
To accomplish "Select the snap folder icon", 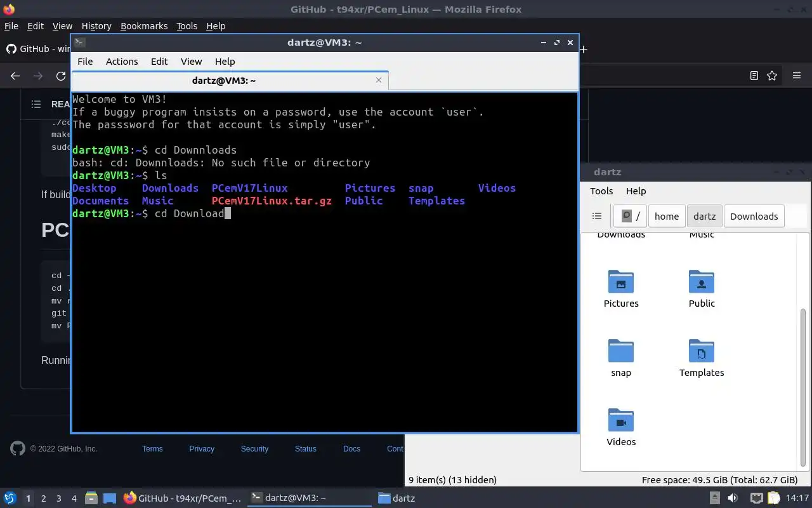I will 621,351.
